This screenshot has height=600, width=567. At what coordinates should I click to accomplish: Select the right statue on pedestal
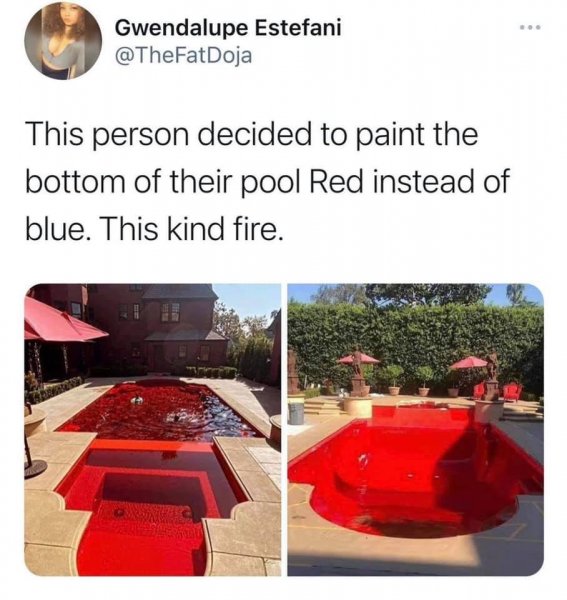(x=491, y=377)
